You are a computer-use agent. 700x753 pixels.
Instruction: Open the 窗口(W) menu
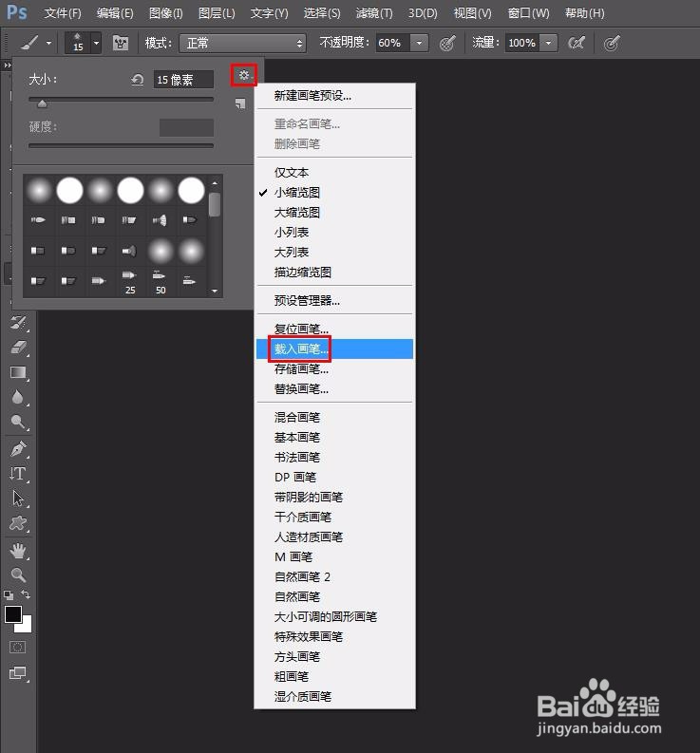pyautogui.click(x=528, y=13)
